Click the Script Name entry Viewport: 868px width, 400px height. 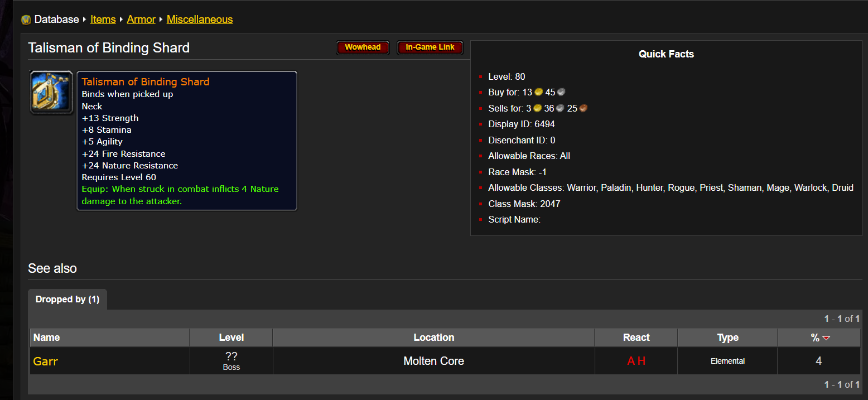pyautogui.click(x=514, y=220)
